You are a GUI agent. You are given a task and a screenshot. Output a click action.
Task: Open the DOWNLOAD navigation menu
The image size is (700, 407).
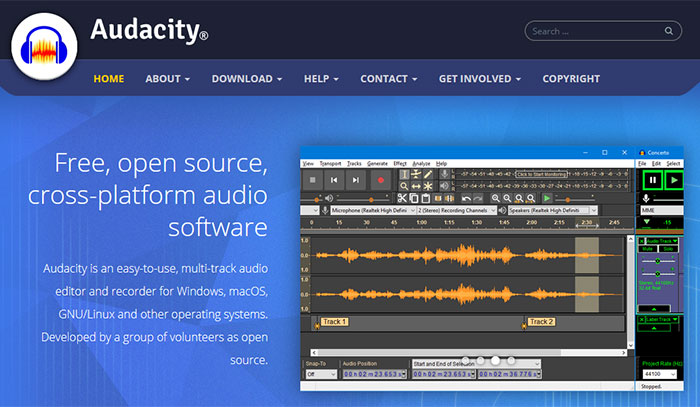tap(246, 79)
